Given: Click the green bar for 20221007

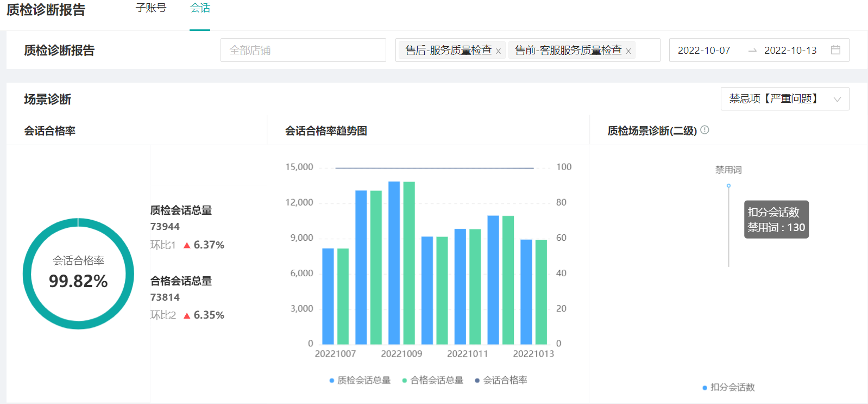Looking at the screenshot, I should [x=343, y=296].
